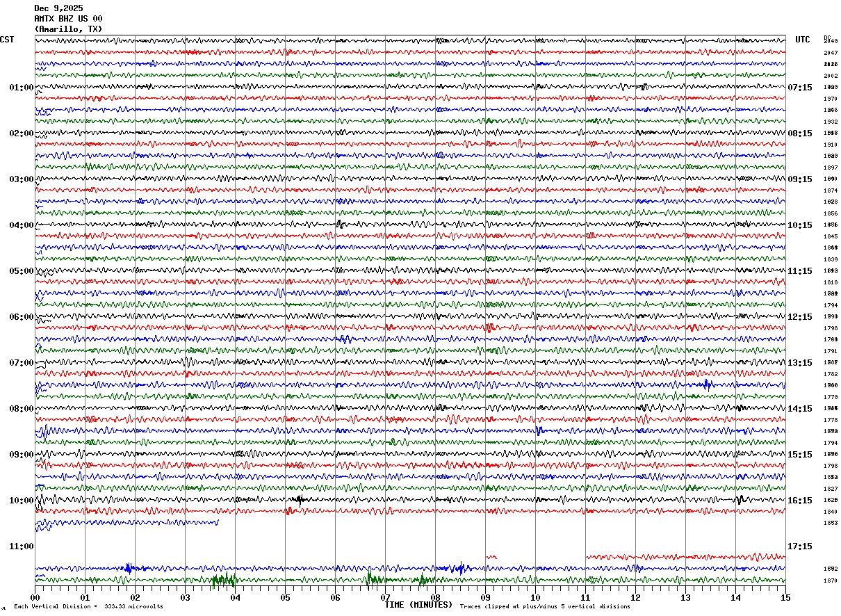Screen dimensions: 841x616
Task: Click the DC offset value '1840'
Action: coord(831,512)
